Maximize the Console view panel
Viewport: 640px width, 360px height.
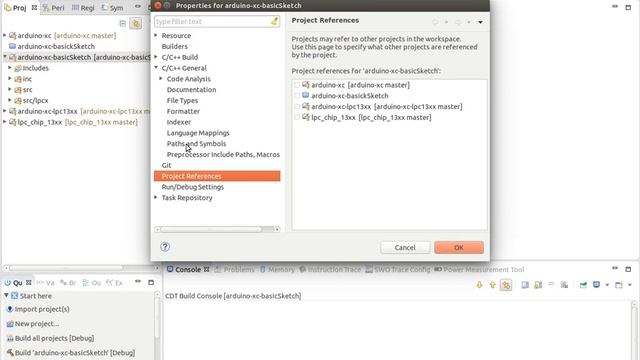(628, 269)
